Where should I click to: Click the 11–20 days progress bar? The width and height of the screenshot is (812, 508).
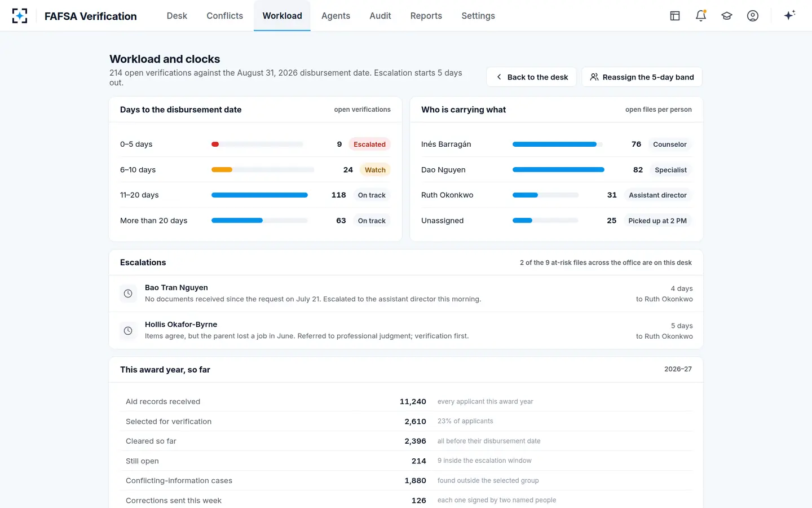(x=259, y=195)
